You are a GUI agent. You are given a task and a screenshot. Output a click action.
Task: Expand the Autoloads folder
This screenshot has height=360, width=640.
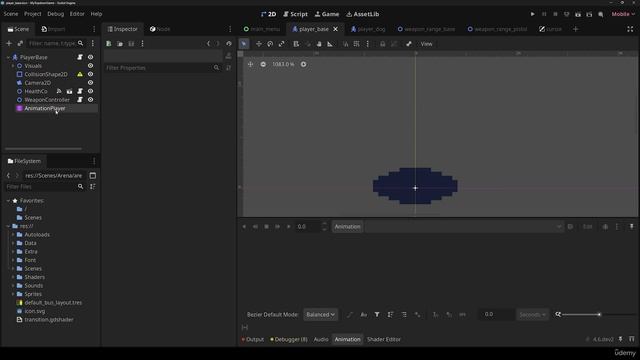click(13, 235)
